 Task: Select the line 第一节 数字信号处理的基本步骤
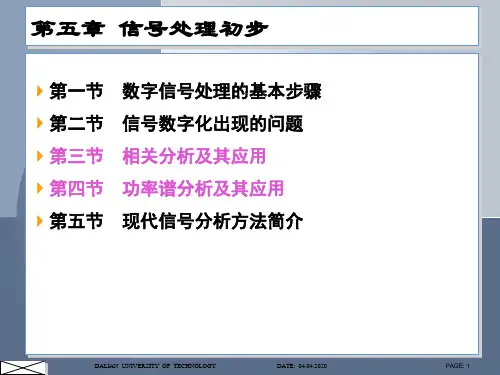185,91
